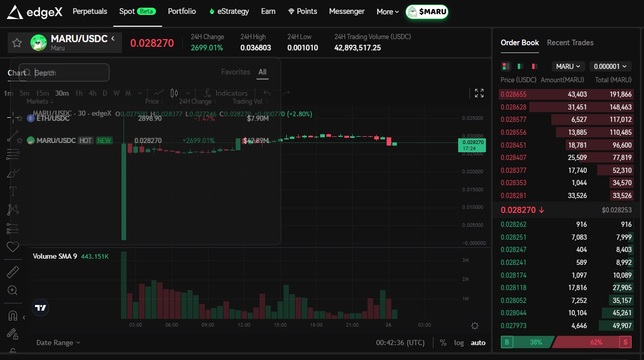The image size is (644, 360).
Task: Open chart settings gear icon
Action: [x=475, y=326]
